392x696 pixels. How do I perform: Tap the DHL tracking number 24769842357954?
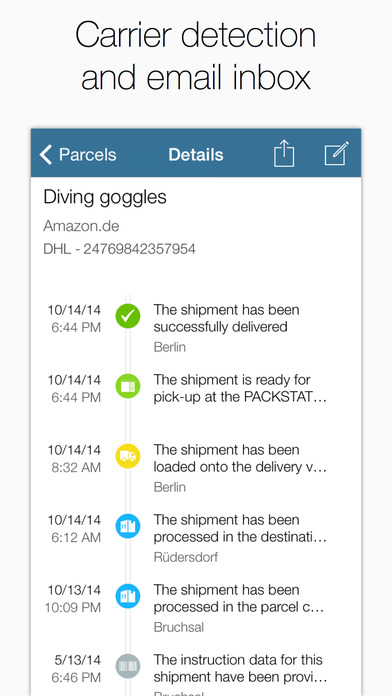pos(139,249)
